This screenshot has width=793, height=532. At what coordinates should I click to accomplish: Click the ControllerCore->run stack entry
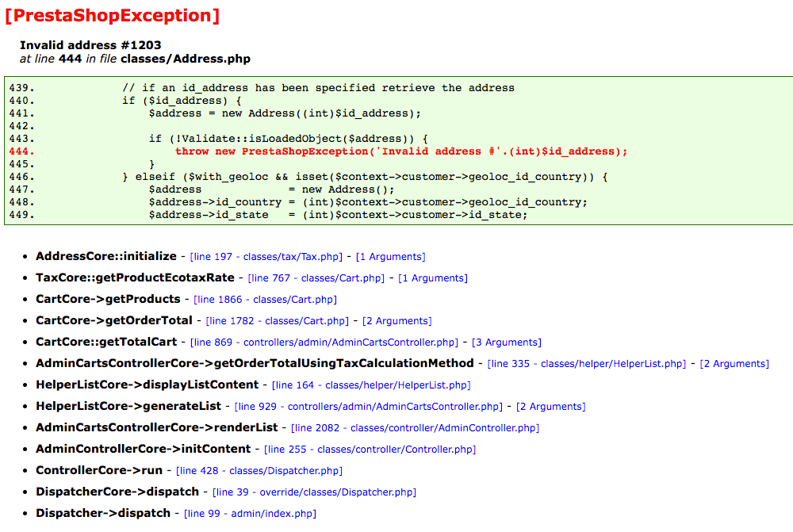point(99,470)
